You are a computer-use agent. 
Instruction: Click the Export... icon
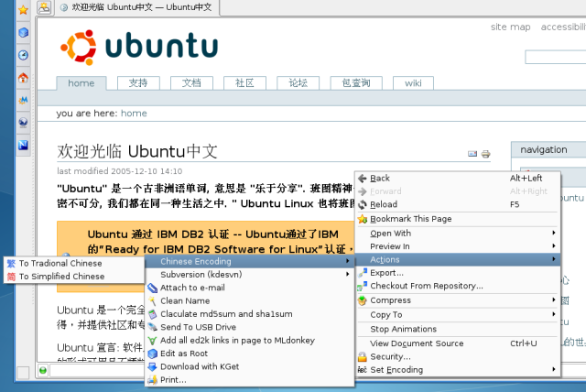click(363, 273)
